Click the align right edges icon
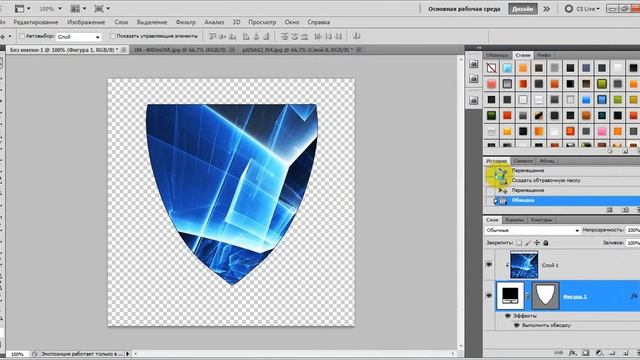Image resolution: width=640 pixels, height=360 pixels. [266, 36]
